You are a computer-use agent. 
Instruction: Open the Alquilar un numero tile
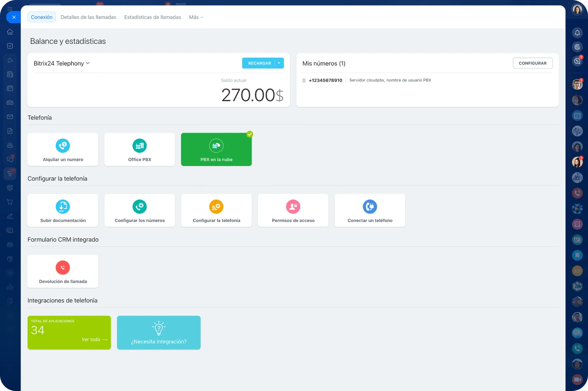[x=63, y=150]
